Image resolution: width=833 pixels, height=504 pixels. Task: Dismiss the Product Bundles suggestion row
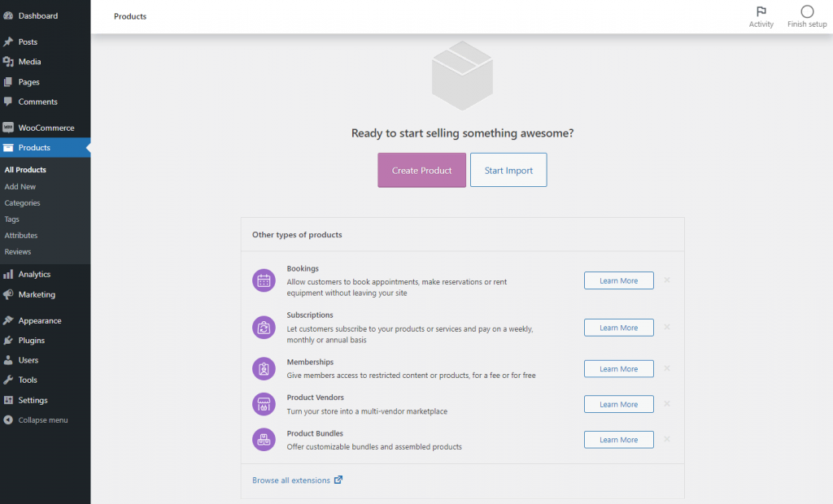pos(667,440)
